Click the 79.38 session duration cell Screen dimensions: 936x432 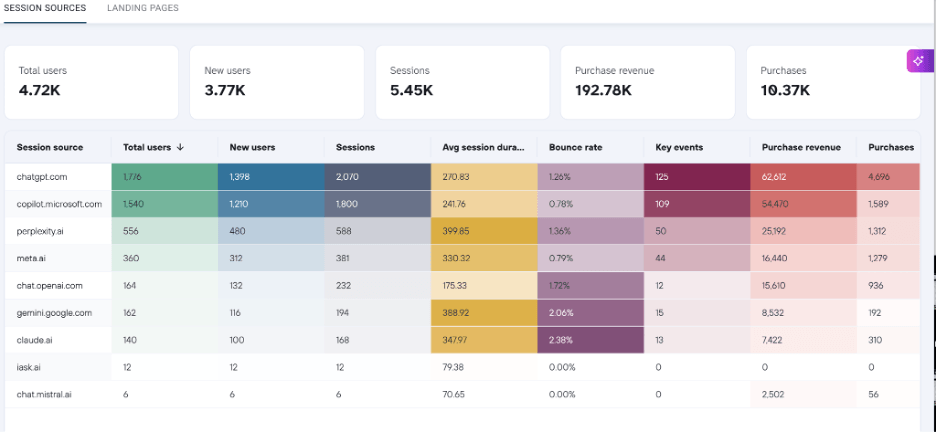pos(484,368)
